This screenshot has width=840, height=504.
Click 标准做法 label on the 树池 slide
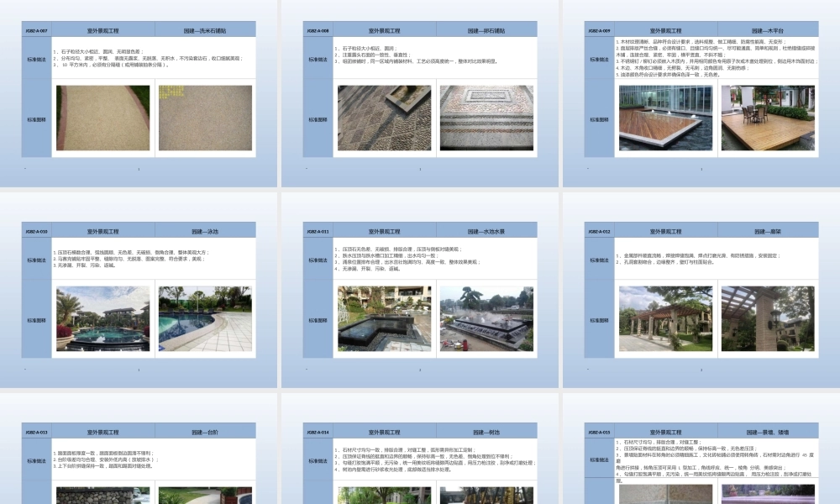(318, 460)
